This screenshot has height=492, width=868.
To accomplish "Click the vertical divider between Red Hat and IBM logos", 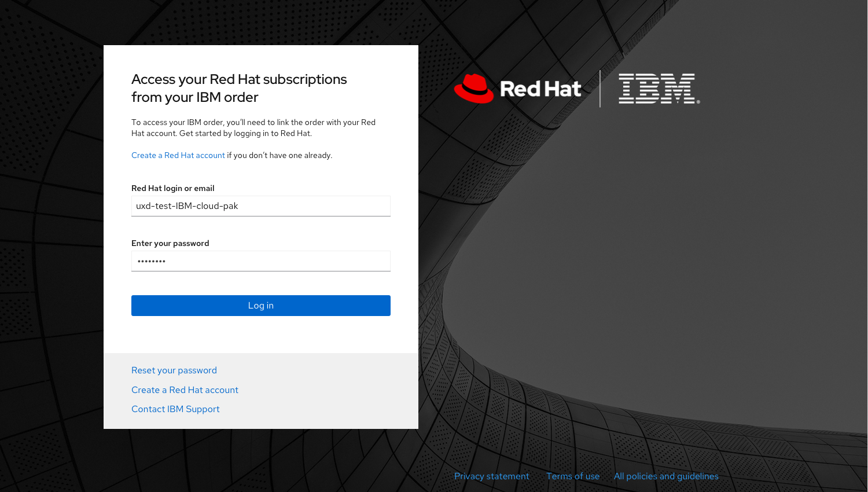I will 600,89.
